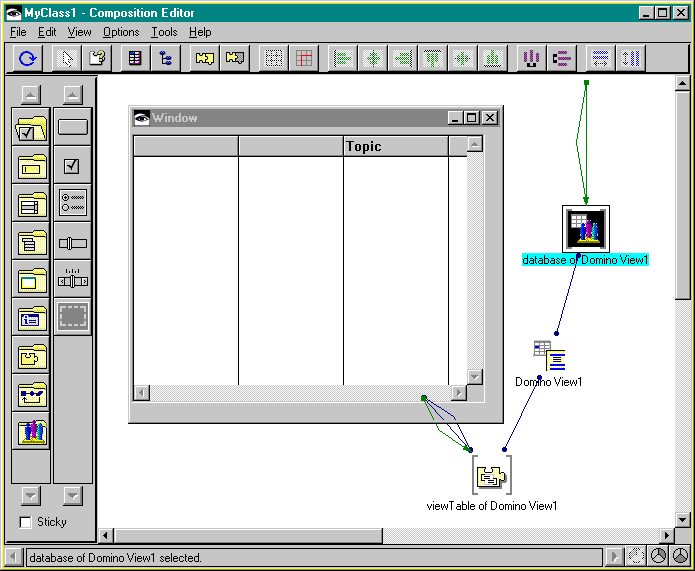Image resolution: width=695 pixels, height=571 pixels.
Task: Select the arrow Selection tool in toolbar
Action: [x=67, y=58]
